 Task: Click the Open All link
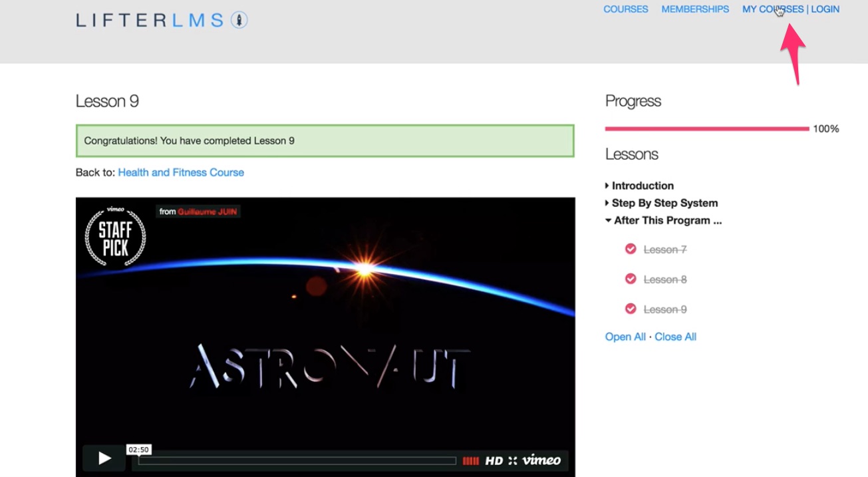pos(625,337)
